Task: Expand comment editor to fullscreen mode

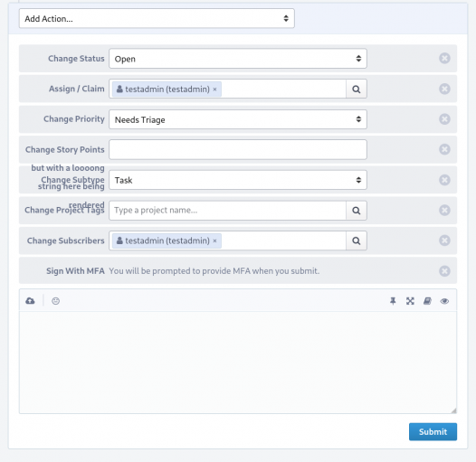Action: click(410, 301)
